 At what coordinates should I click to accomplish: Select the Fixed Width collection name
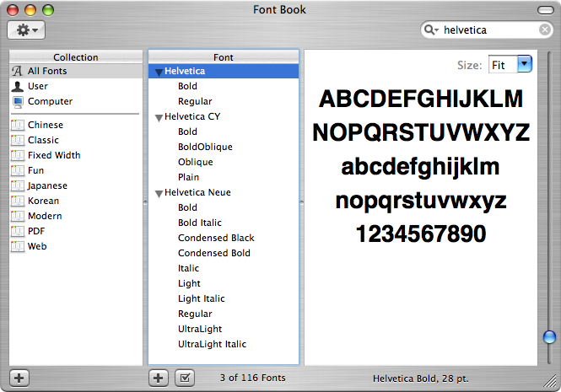54,155
